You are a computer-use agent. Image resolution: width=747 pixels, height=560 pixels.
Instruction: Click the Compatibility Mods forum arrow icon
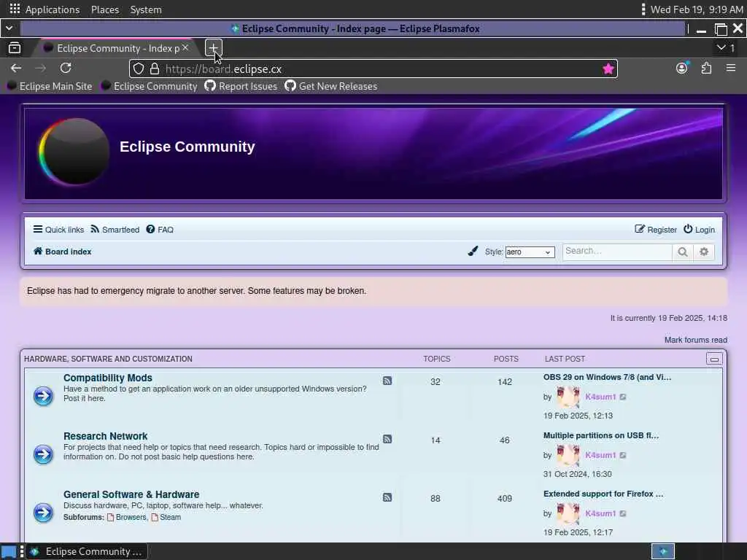(43, 396)
